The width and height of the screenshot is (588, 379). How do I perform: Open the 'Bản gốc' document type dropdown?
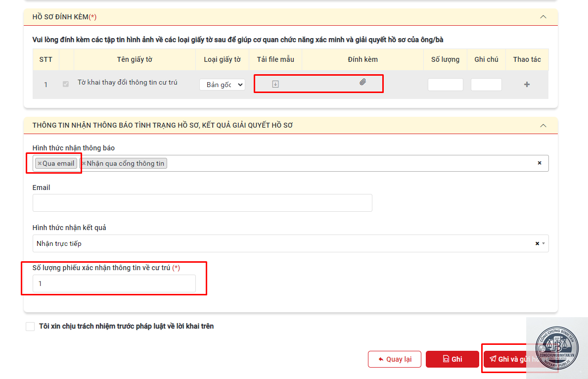pos(222,85)
